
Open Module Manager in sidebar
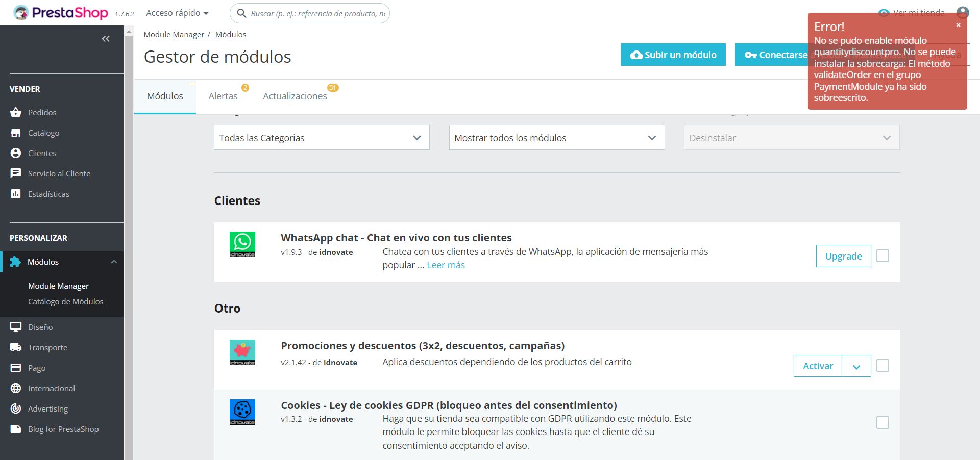click(x=58, y=286)
